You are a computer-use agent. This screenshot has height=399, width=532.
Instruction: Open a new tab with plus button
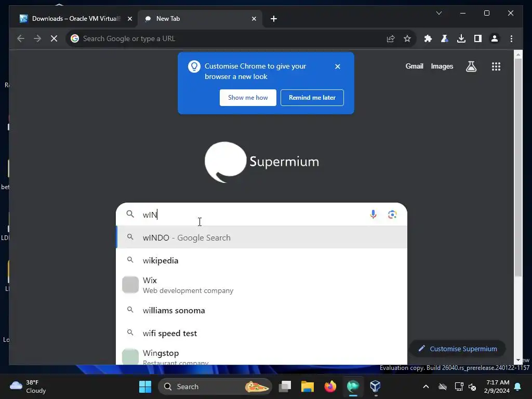274,19
